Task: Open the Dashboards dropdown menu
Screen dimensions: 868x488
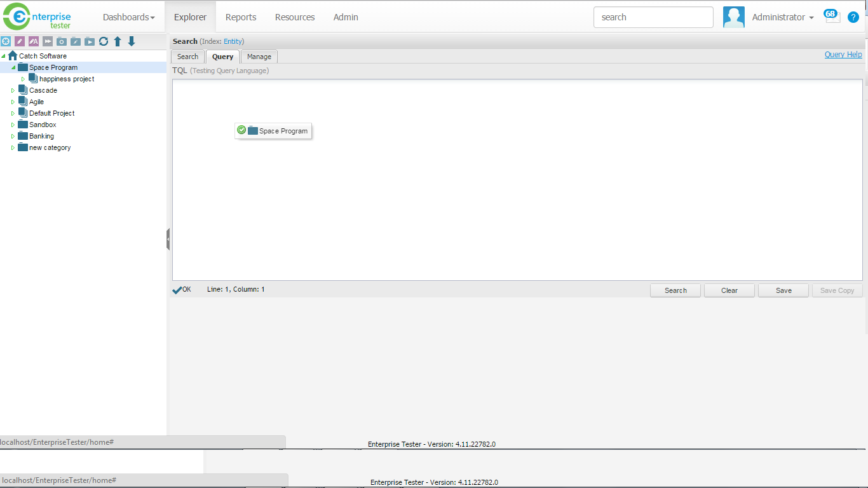Action: [x=128, y=17]
